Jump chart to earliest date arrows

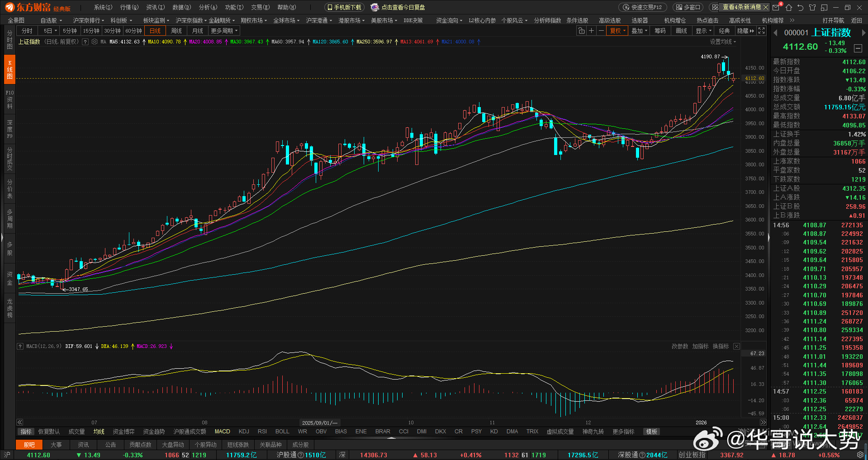tap(20, 422)
